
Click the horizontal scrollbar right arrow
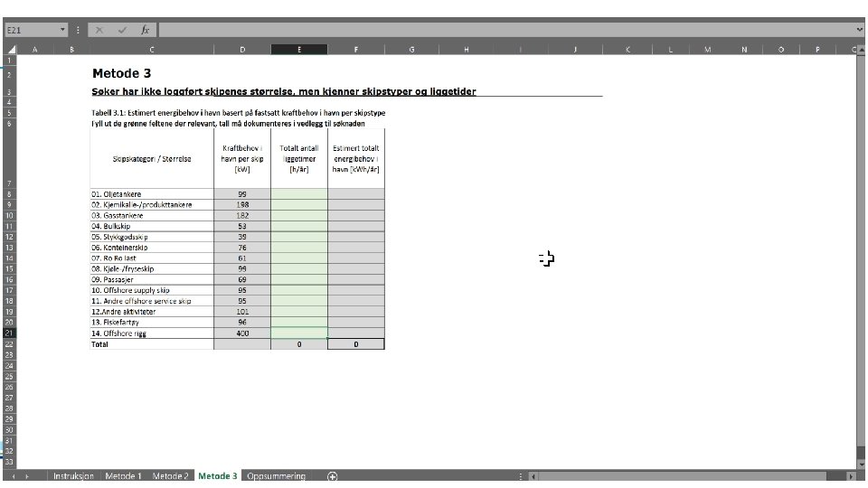[x=851, y=476]
